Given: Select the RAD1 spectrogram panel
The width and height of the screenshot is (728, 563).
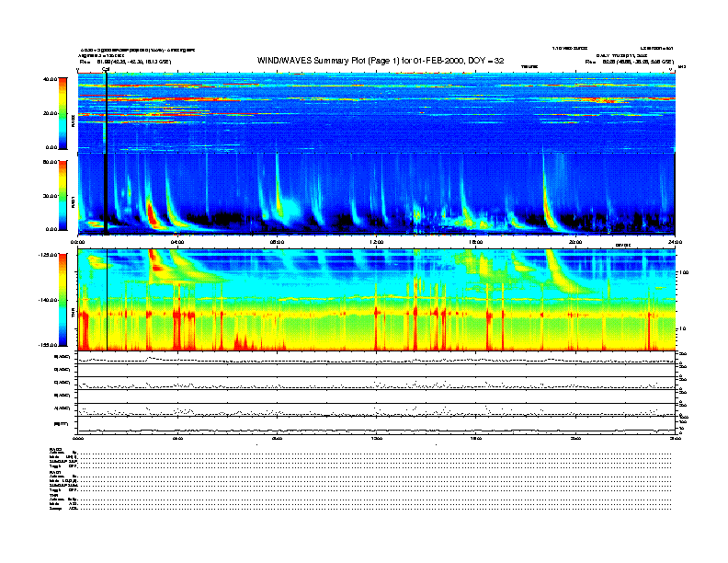Looking at the screenshot, I should (377, 194).
